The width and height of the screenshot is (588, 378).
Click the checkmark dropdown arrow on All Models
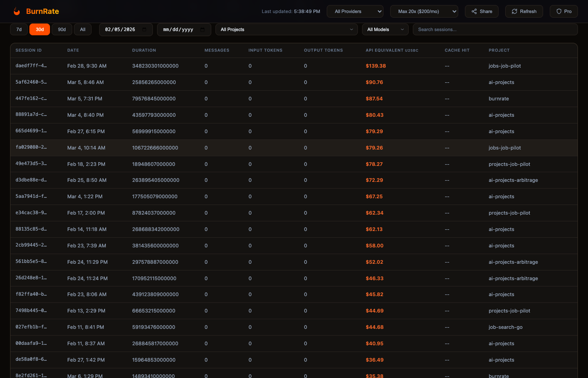(x=402, y=29)
